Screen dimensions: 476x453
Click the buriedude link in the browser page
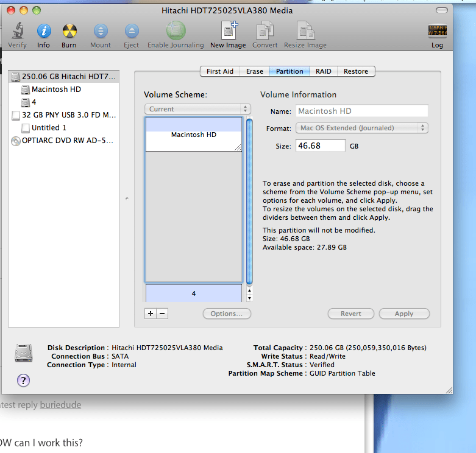point(60,405)
